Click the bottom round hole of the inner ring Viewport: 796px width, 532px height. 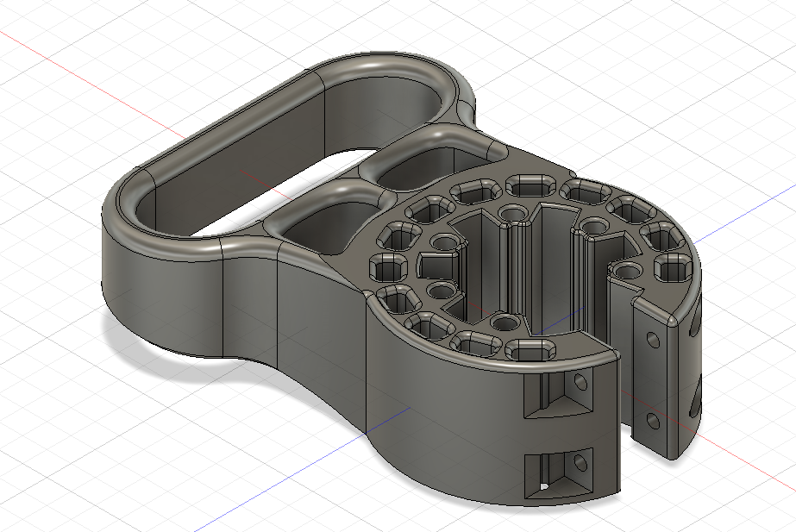pos(503,322)
